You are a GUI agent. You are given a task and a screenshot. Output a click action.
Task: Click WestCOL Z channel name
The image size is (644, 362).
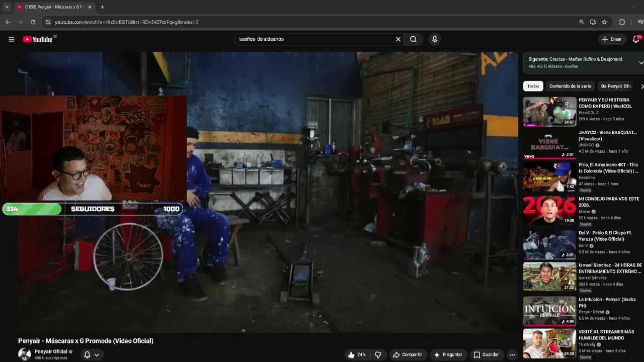589,113
